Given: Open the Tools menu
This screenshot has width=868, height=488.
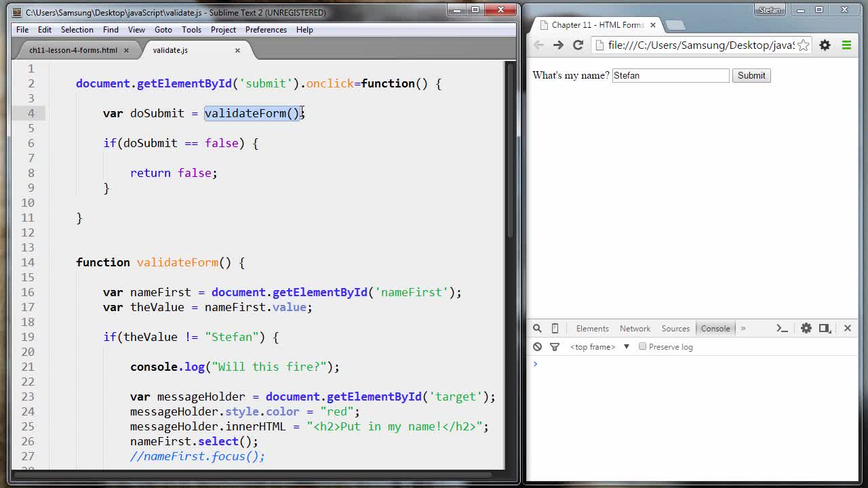Looking at the screenshot, I should click(x=191, y=30).
